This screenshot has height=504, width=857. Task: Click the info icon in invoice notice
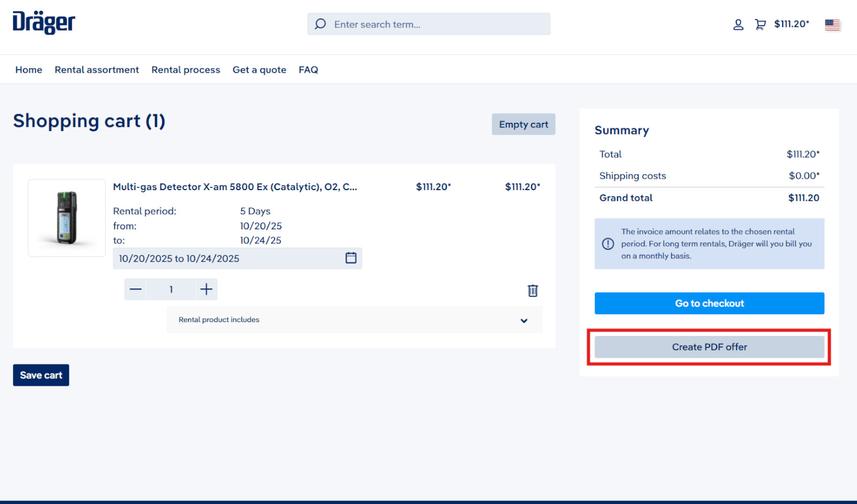tap(608, 244)
